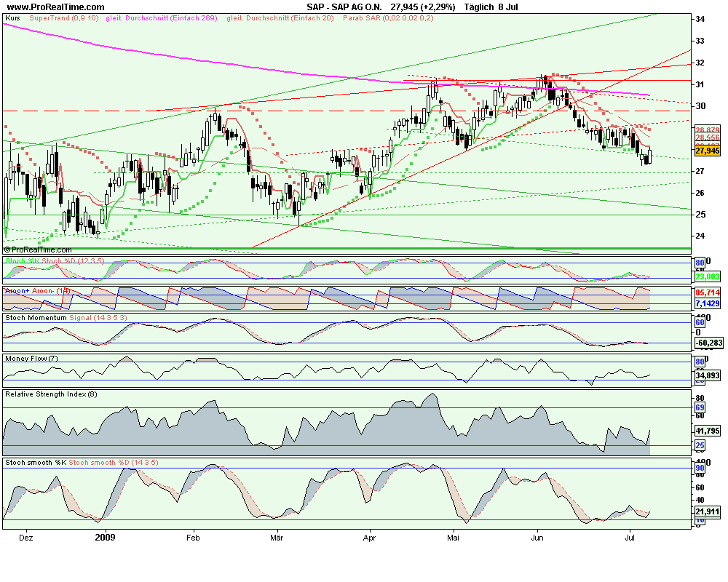Click the 28,879 red price tag
Image resolution: width=728 pixels, height=582 pixels.
point(708,130)
